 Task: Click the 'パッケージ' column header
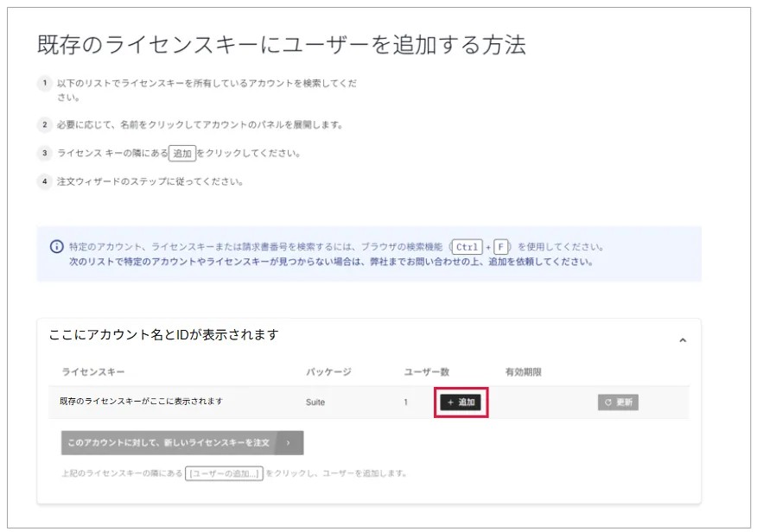coord(328,372)
